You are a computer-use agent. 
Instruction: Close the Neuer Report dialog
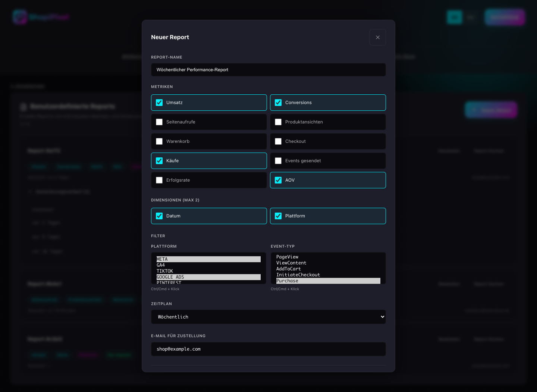click(x=378, y=37)
